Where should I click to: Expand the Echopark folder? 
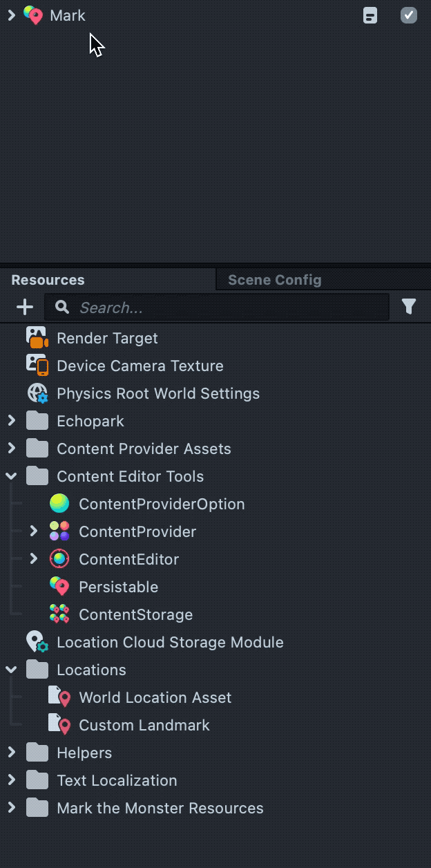11,421
